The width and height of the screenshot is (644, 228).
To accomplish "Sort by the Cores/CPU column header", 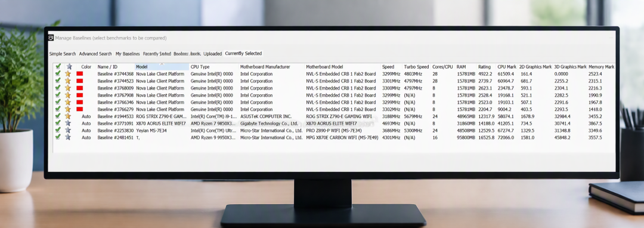I will [442, 67].
